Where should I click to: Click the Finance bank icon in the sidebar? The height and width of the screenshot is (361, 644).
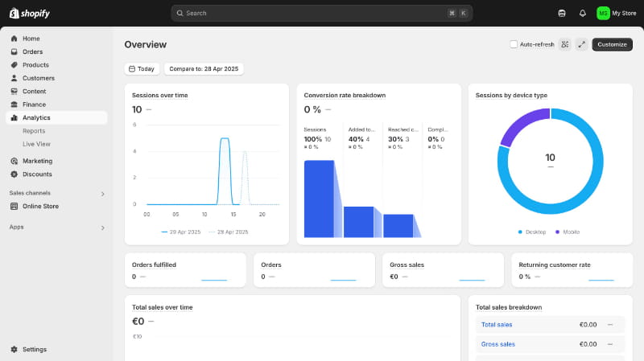click(x=14, y=105)
